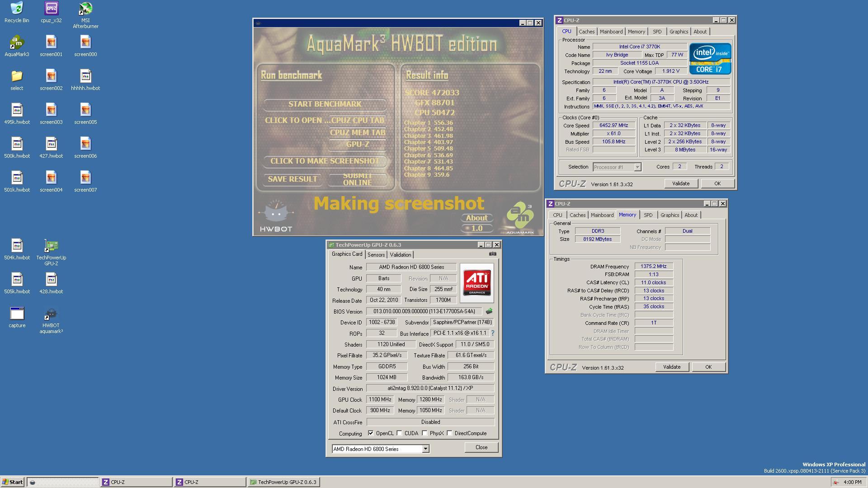
Task: Open the AMD Radeon HD 6800 Series dropdown
Action: (x=381, y=449)
